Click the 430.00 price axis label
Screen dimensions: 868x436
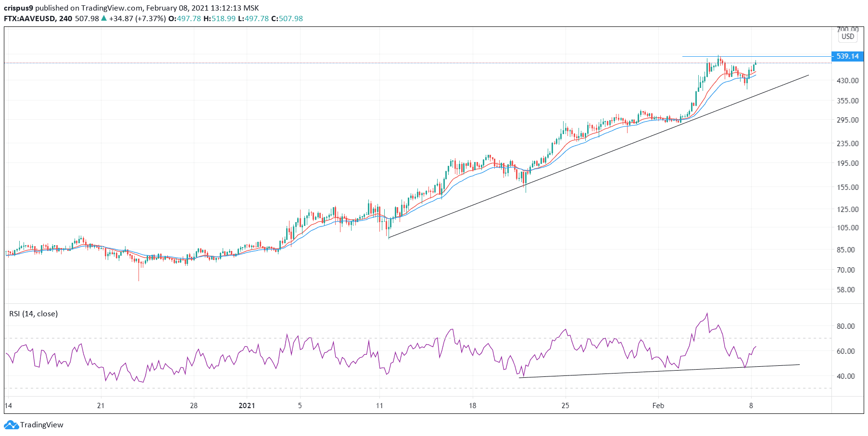pyautogui.click(x=848, y=81)
